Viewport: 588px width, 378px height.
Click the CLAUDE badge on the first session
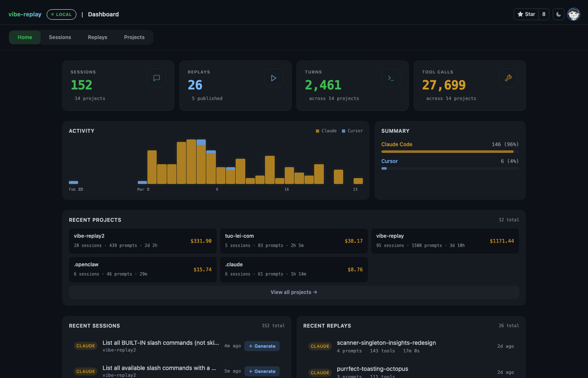pyautogui.click(x=86, y=346)
